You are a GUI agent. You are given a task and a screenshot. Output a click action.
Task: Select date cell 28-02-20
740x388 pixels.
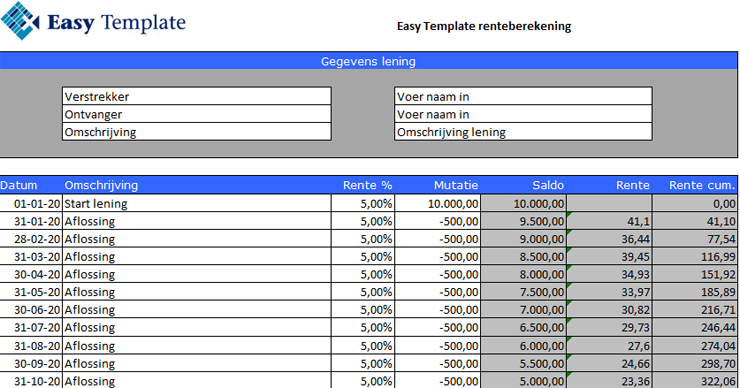(x=31, y=239)
